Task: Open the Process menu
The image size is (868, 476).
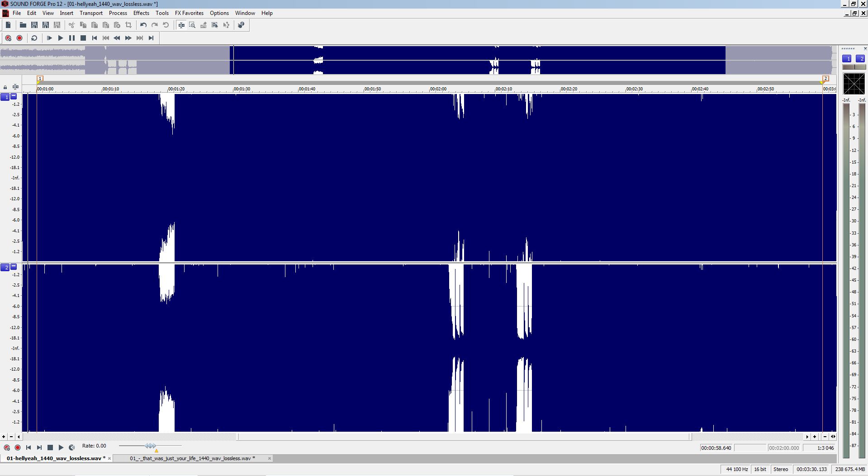Action: coord(118,13)
